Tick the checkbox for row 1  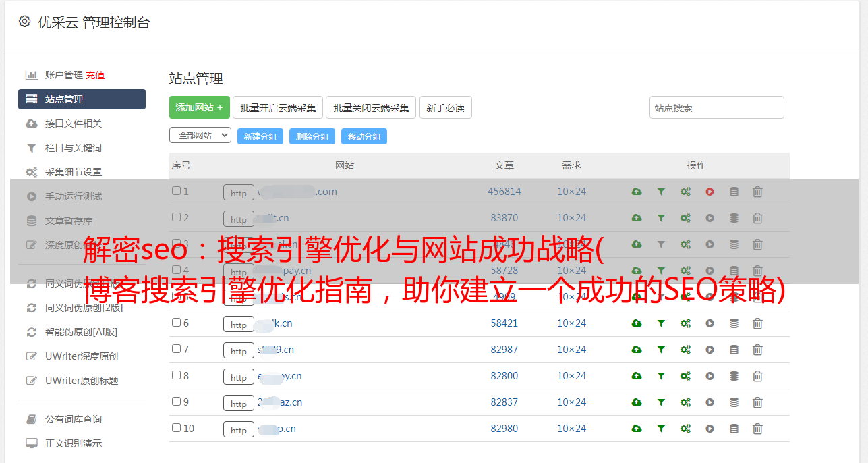point(176,191)
